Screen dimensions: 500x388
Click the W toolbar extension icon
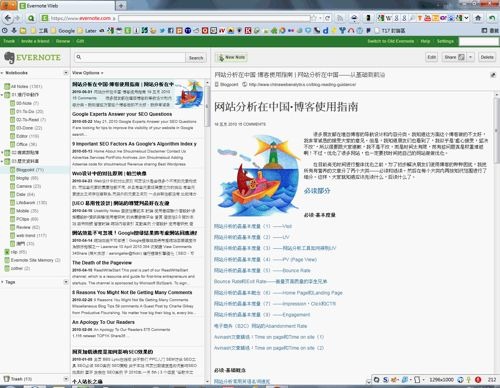click(388, 18)
